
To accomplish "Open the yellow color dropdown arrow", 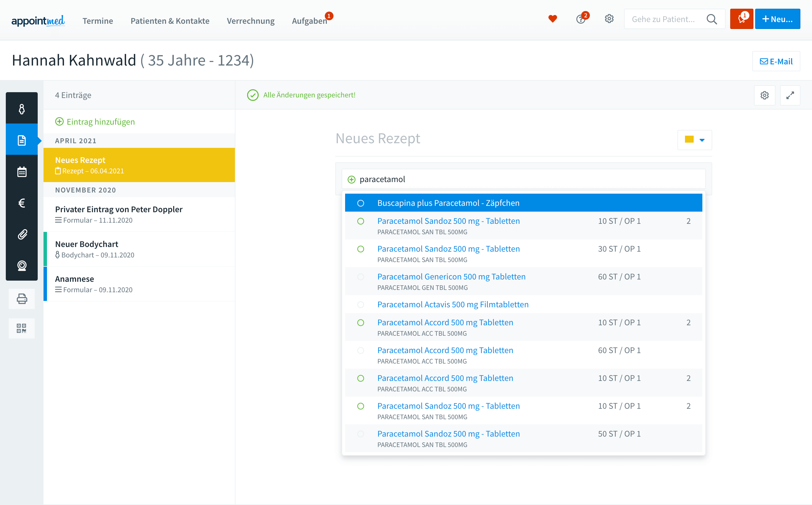I will (x=702, y=140).
